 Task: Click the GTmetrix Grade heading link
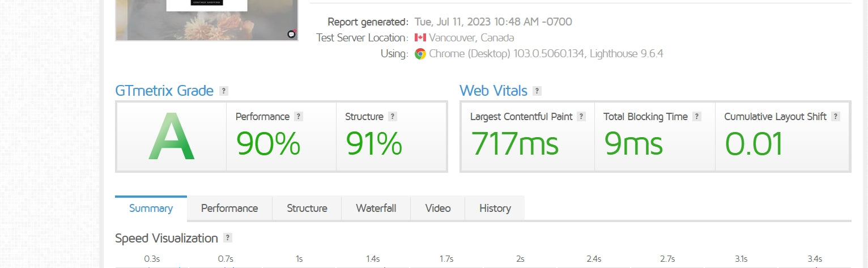164,91
